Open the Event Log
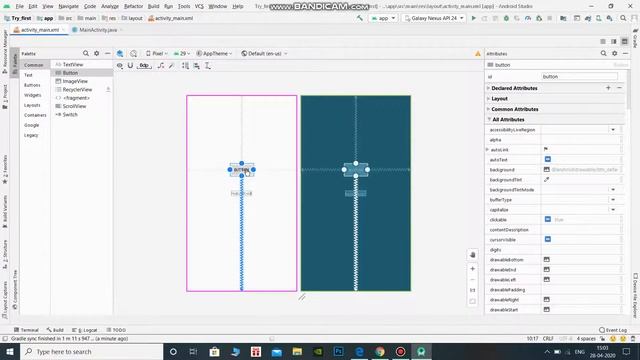Image resolution: width=640 pixels, height=360 pixels. click(613, 330)
